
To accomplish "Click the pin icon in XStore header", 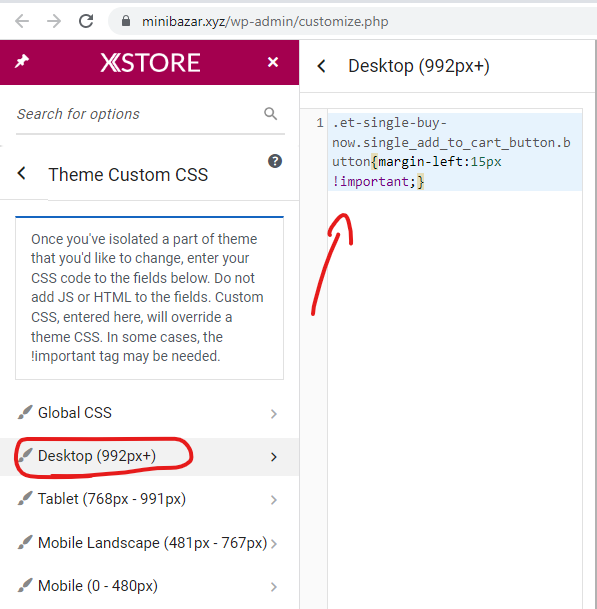I will click(x=22, y=61).
